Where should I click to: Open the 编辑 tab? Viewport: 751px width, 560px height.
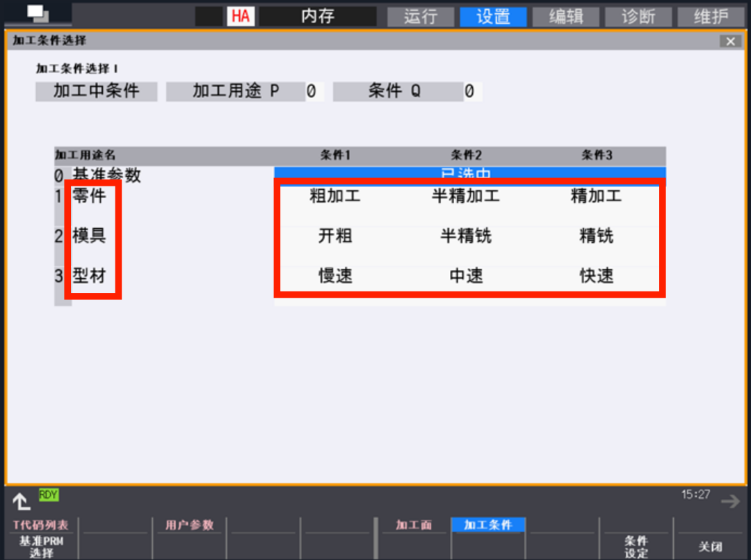(566, 17)
